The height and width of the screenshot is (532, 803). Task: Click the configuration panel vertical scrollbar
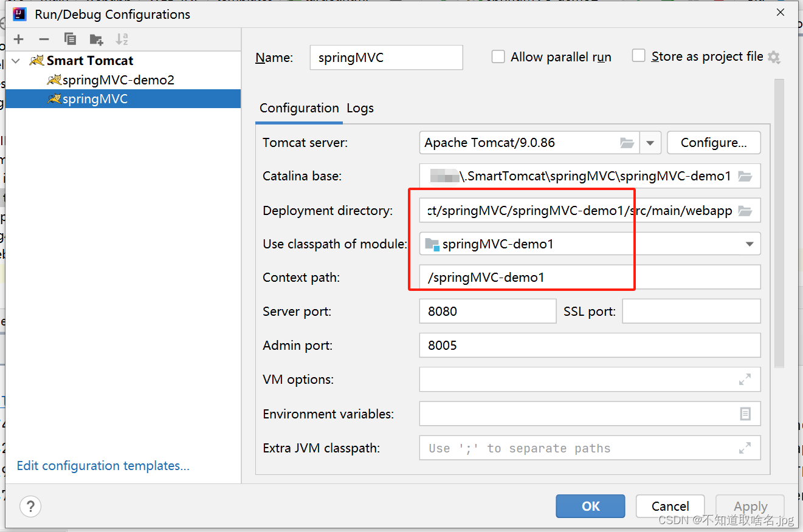click(779, 223)
